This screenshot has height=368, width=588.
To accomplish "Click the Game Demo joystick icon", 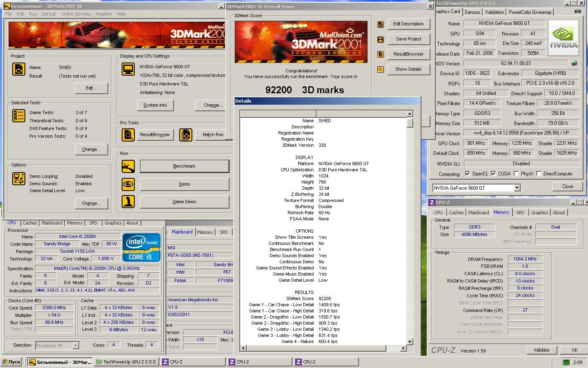I will 128,202.
